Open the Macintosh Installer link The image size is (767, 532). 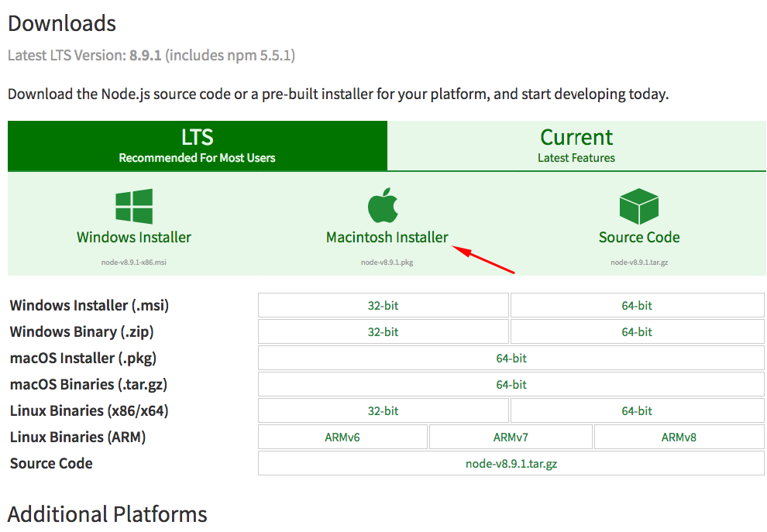point(387,237)
